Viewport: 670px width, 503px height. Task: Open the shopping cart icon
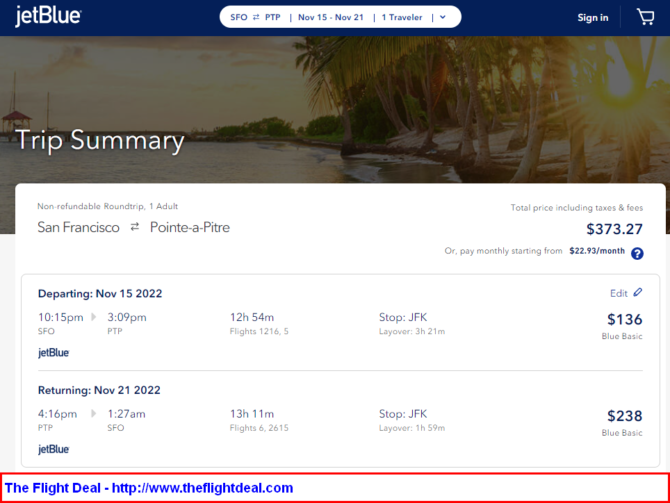coord(646,17)
